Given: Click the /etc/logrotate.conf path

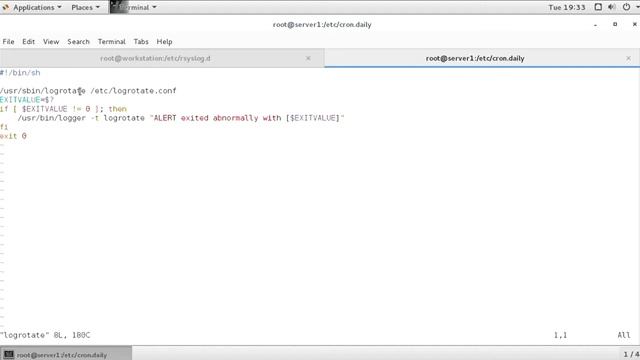Looking at the screenshot, I should coord(133,91).
